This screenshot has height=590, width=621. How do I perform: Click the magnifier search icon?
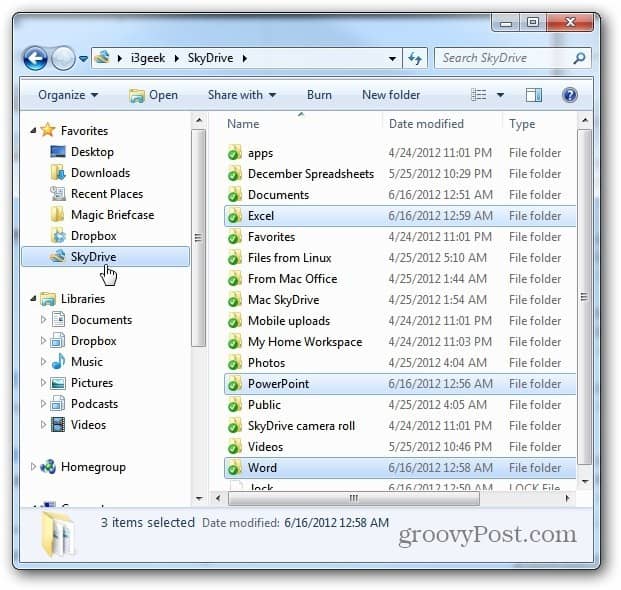point(579,59)
